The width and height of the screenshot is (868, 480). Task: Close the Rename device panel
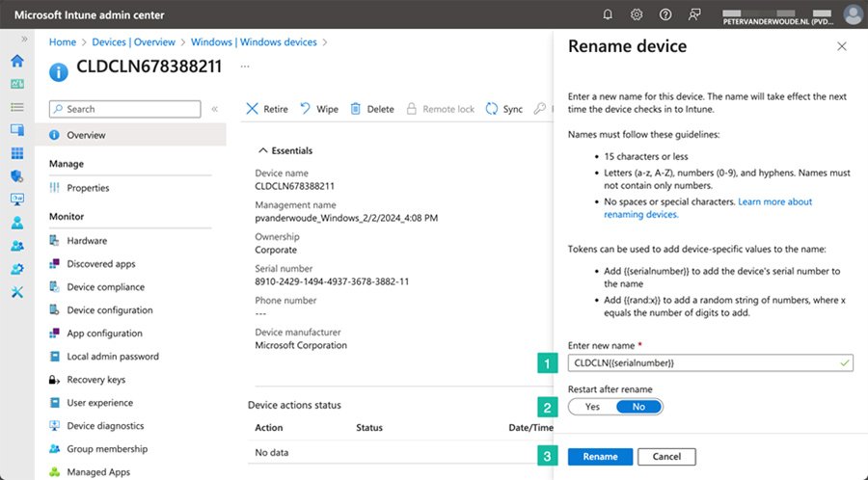(x=841, y=46)
